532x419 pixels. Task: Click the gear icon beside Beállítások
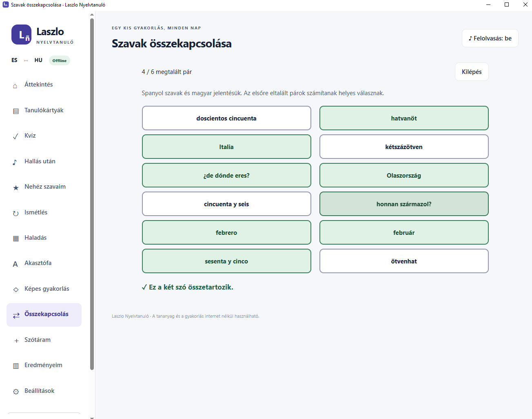click(x=16, y=392)
